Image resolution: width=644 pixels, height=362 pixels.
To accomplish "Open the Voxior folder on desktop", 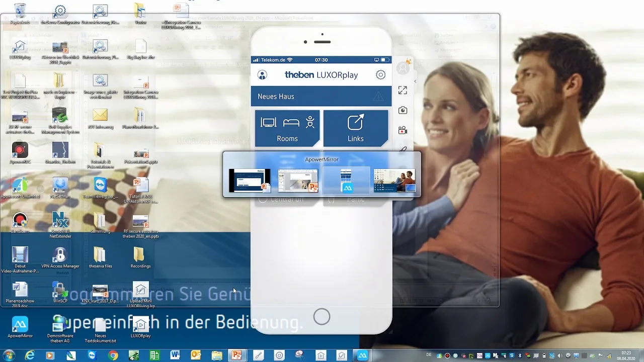I will tap(140, 14).
